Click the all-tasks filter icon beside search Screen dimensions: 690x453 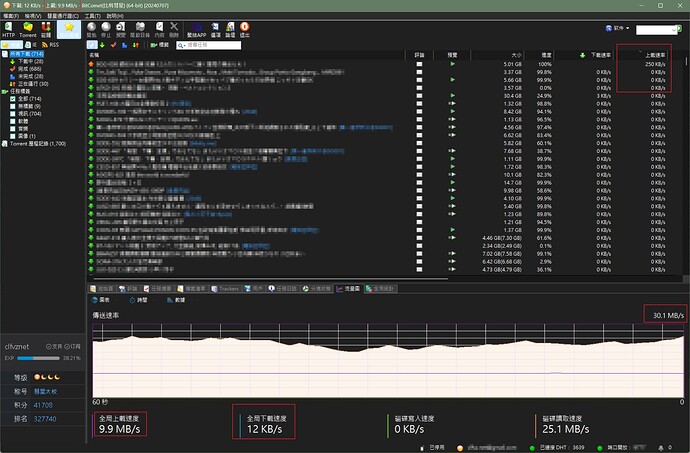click(92, 45)
